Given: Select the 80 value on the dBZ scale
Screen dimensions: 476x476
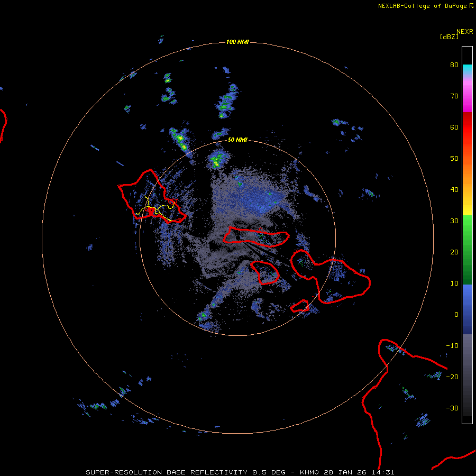Looking at the screenshot, I should (454, 65).
